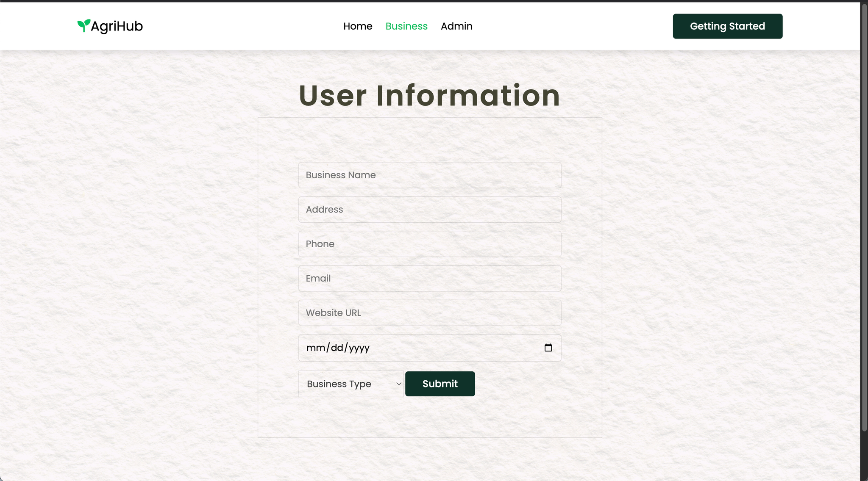Click the AgriHub brand name text
Image resolution: width=868 pixels, height=481 pixels.
117,26
